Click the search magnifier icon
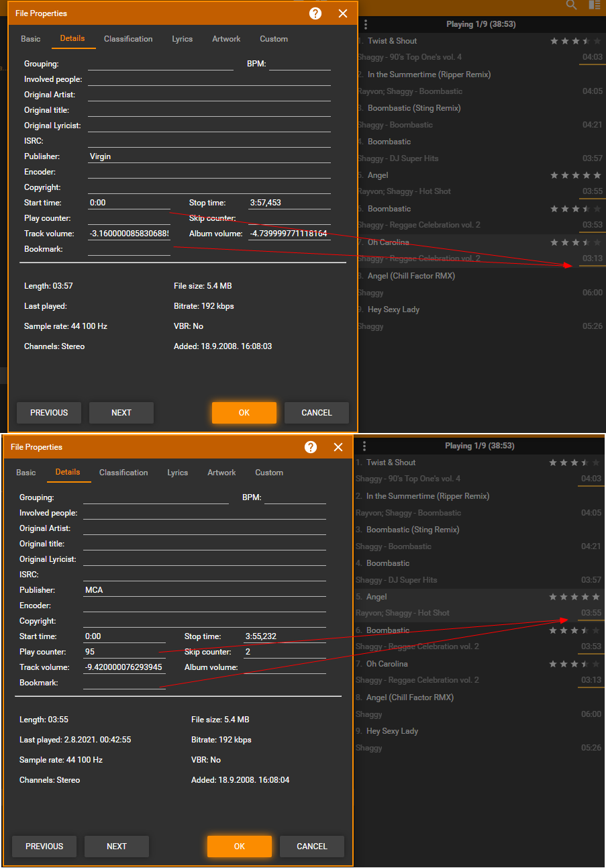 [571, 5]
